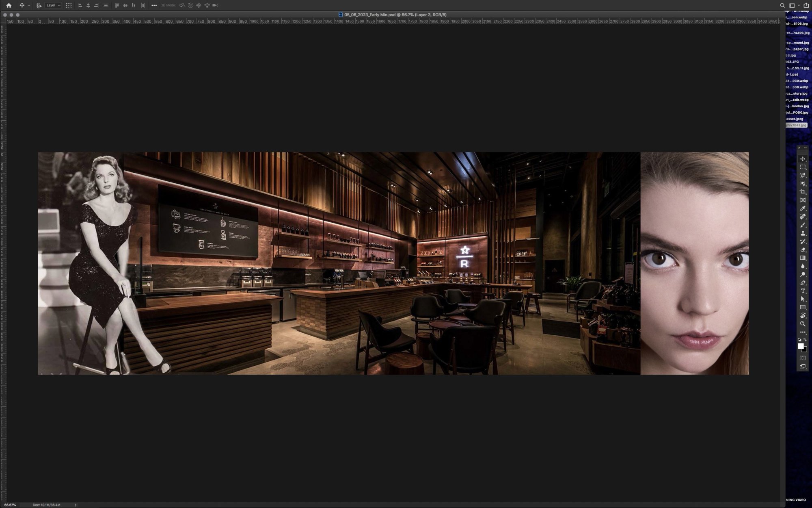The image size is (812, 508).
Task: Expand the status bar info arrow
Action: coord(76,505)
